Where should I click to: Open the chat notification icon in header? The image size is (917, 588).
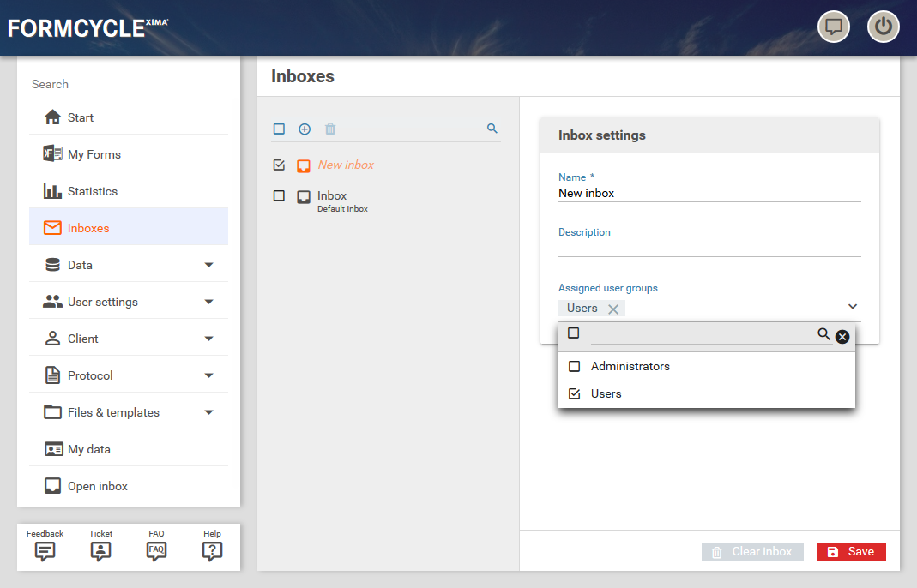tap(833, 27)
